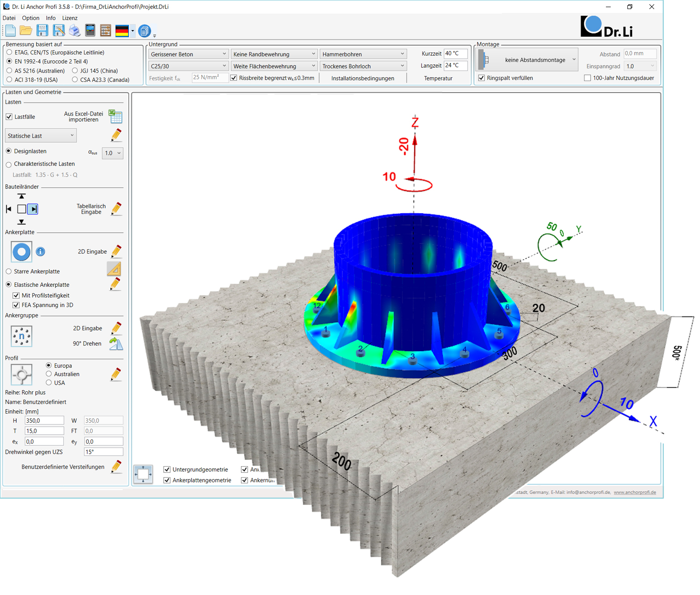
Task: Open the Statische Last dropdown
Action: (41, 136)
